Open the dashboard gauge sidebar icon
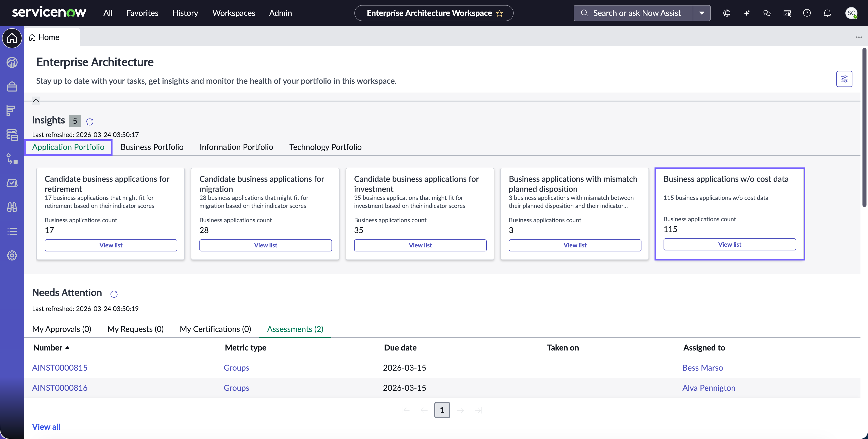868x439 pixels. tap(12, 62)
